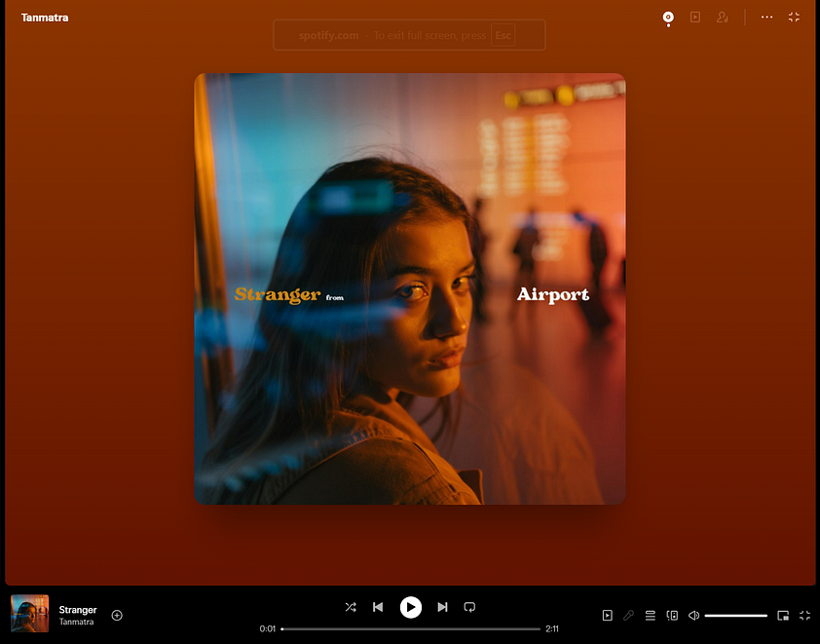Viewport: 820px width, 644px height.
Task: Seek along the playback progress bar
Action: pyautogui.click(x=411, y=628)
